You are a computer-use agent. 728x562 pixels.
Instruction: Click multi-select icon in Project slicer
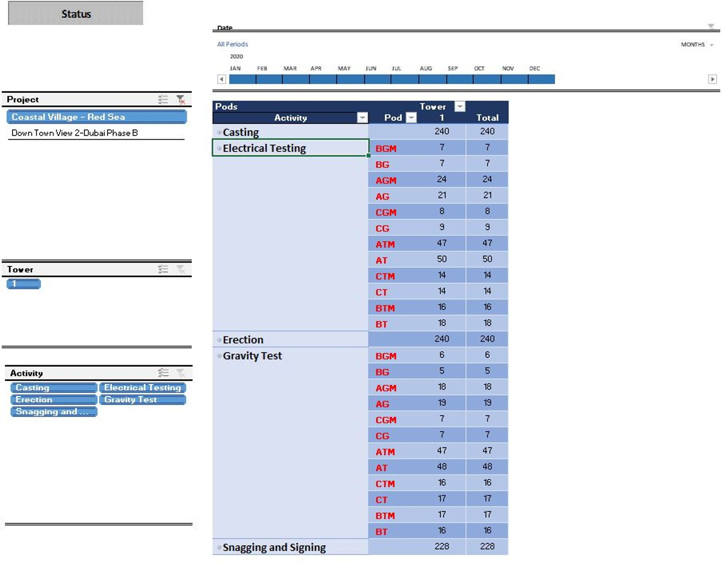163,99
